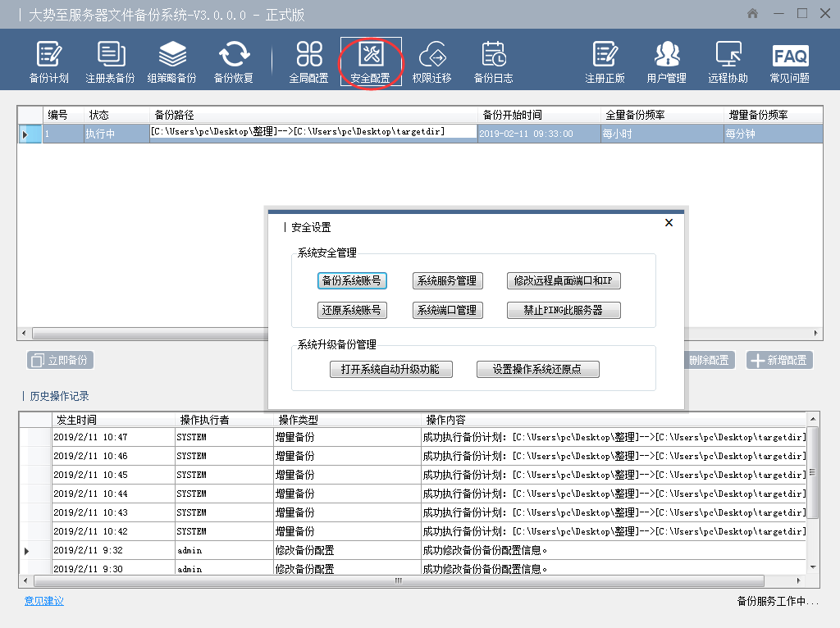Open 用户管理 user management

[666, 62]
